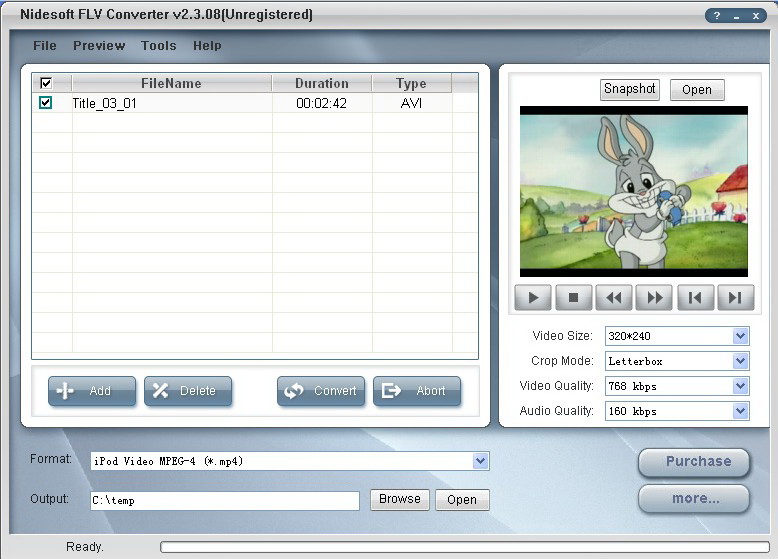Image resolution: width=778 pixels, height=559 pixels.
Task: Click the fast-forward playback icon
Action: click(654, 298)
